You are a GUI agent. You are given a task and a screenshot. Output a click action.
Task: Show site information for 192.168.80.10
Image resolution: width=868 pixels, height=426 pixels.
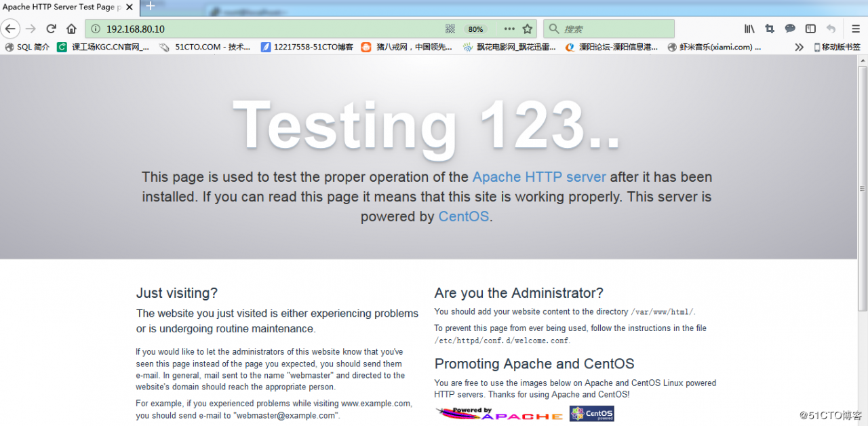(96, 28)
